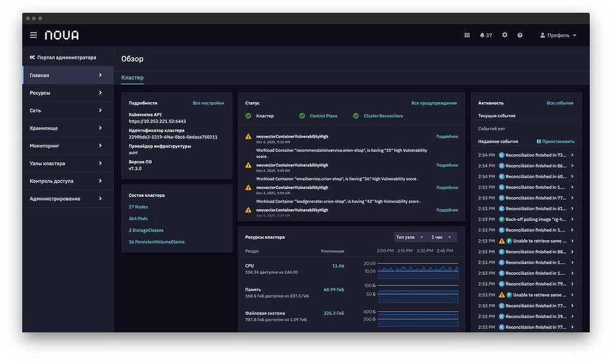Open the help question mark icon
The image size is (612, 364).
[x=520, y=35]
